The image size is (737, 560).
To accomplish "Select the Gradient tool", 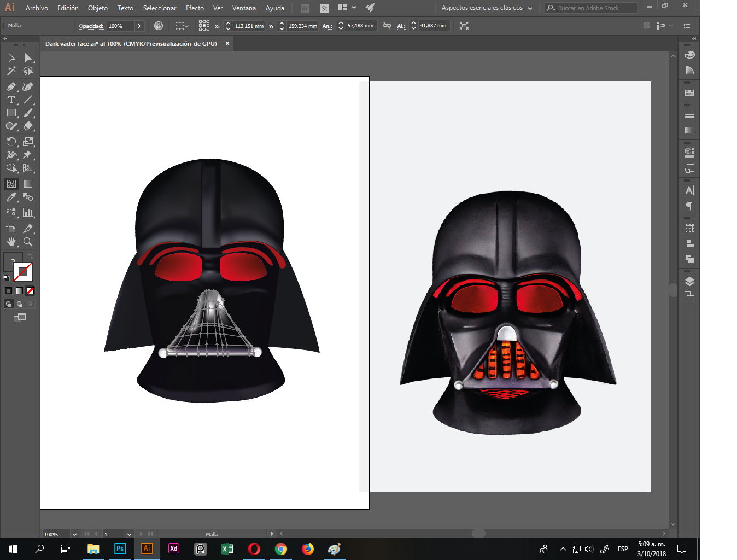I will (28, 184).
